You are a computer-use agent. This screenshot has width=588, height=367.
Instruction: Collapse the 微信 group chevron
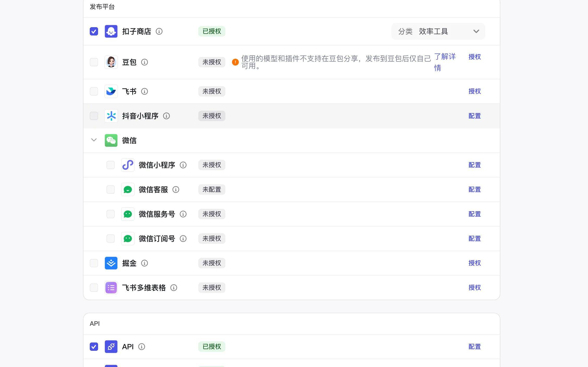point(94,140)
